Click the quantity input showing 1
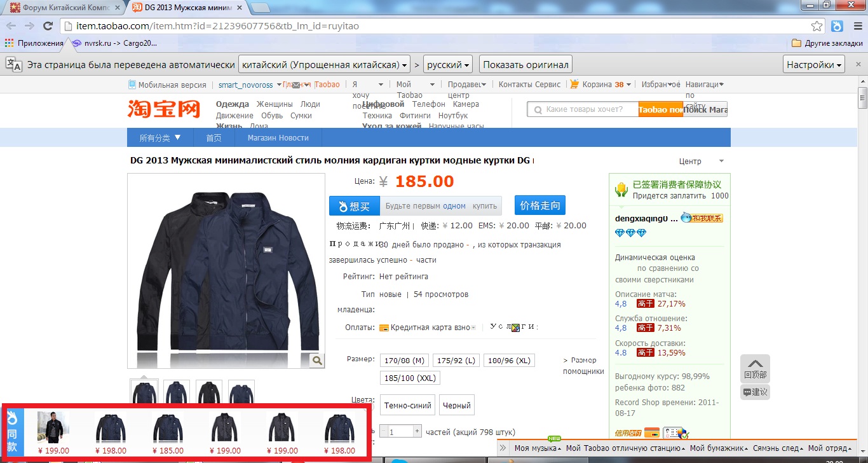Image resolution: width=868 pixels, height=463 pixels. click(401, 432)
